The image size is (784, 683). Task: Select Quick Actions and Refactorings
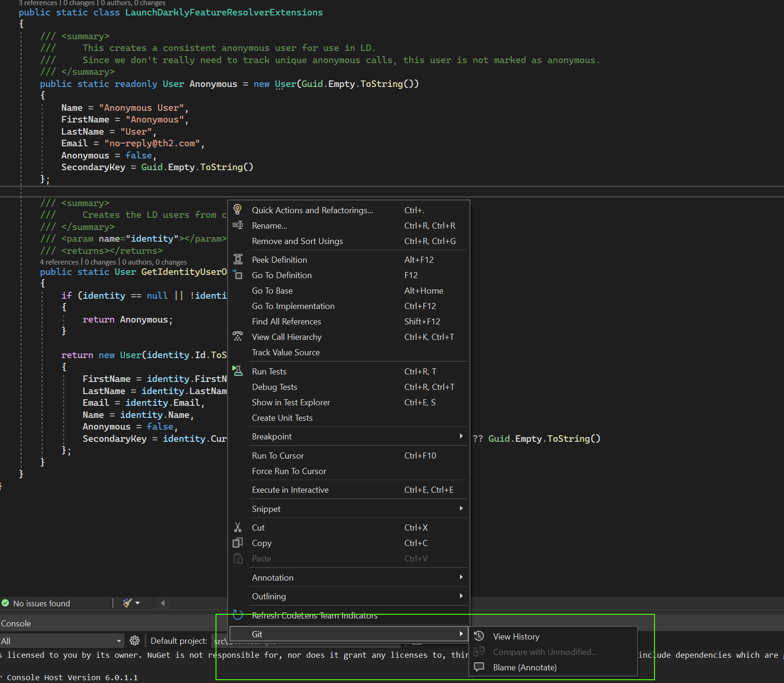(x=348, y=210)
